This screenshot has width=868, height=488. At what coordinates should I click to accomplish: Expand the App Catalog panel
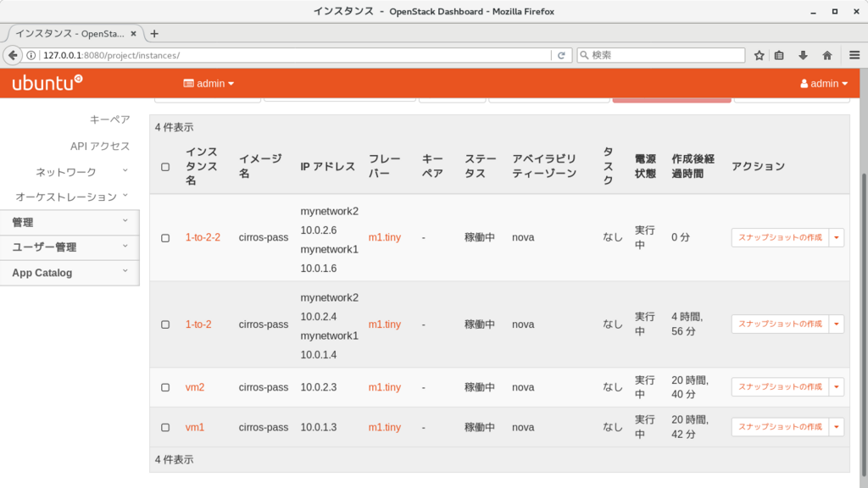point(70,273)
